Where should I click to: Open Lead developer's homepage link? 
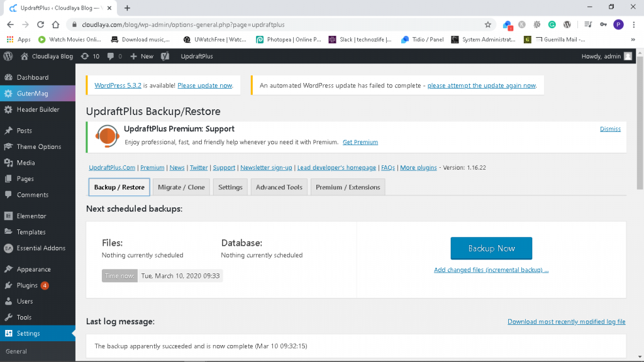coord(336,167)
